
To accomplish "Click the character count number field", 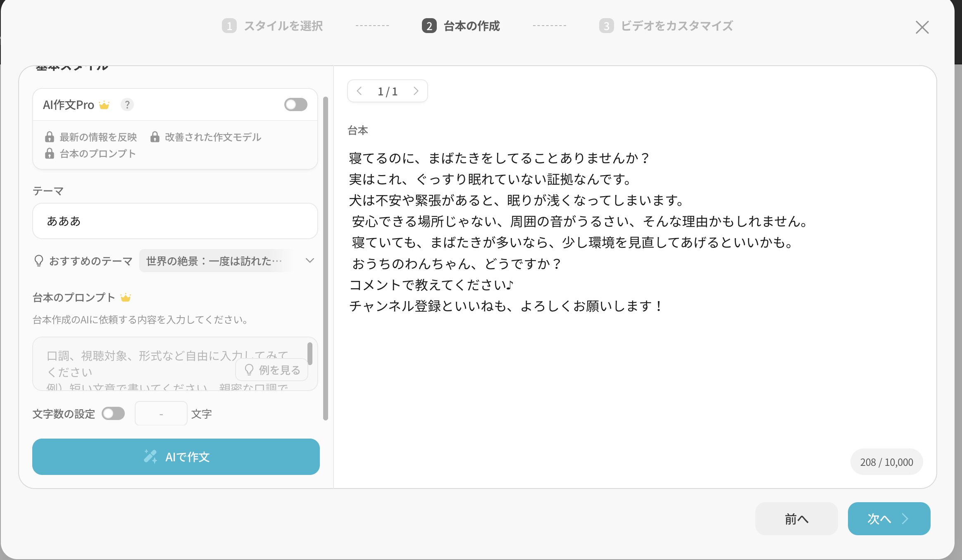I will tap(161, 413).
